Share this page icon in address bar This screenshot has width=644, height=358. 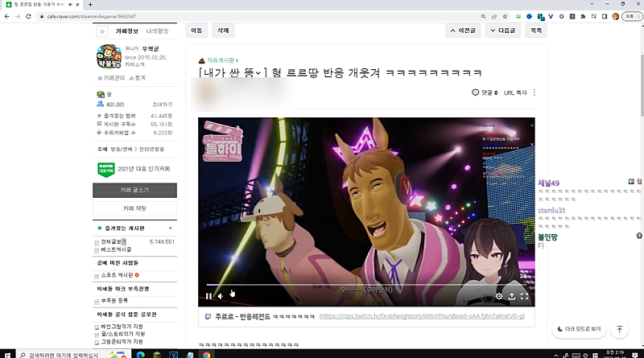(494, 16)
